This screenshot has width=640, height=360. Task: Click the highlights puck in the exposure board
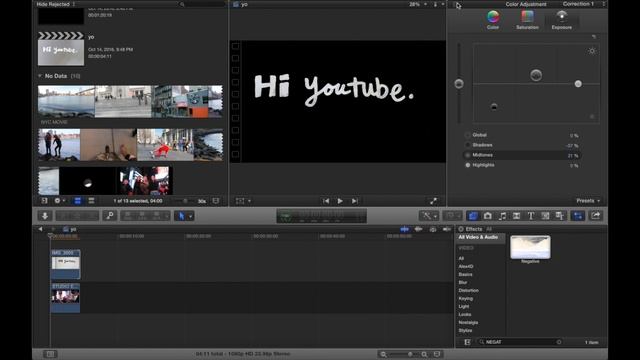(578, 84)
